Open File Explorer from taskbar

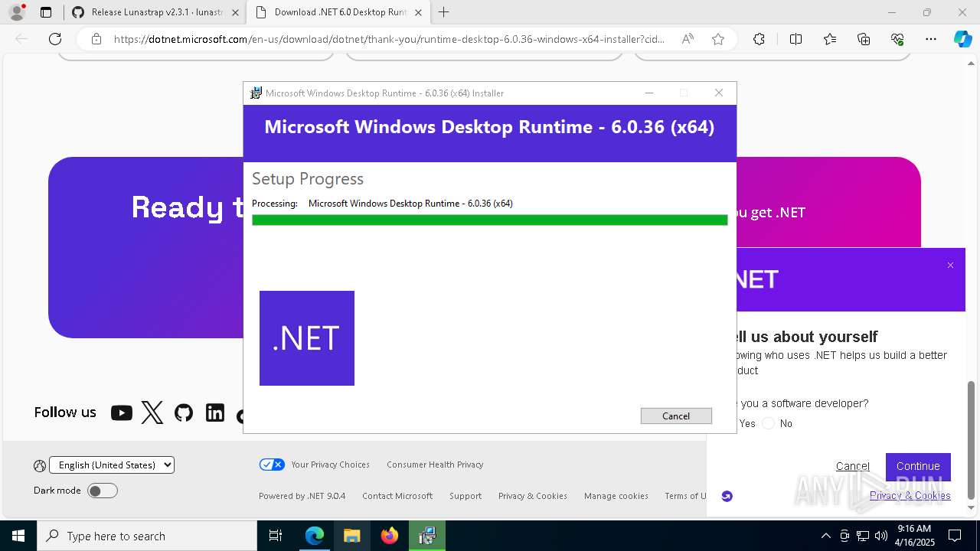point(351,536)
